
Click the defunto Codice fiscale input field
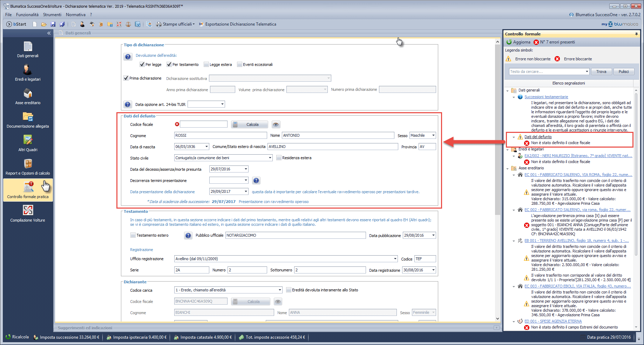click(204, 124)
